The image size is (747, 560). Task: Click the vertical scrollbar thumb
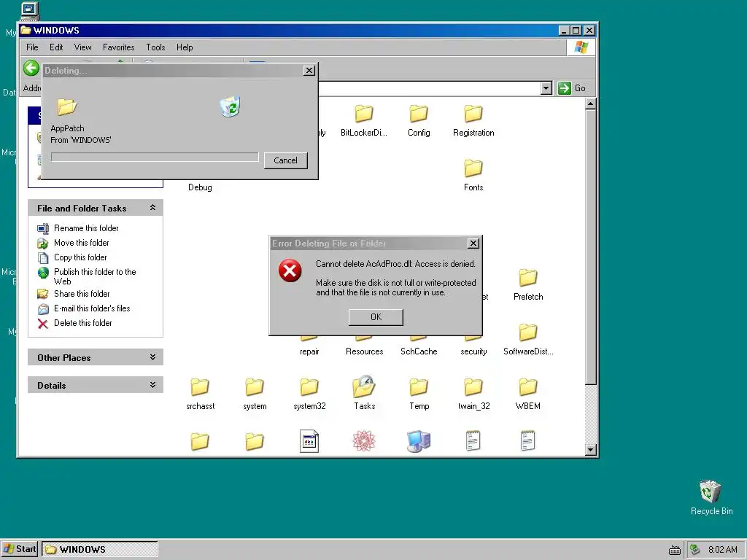coord(591,246)
